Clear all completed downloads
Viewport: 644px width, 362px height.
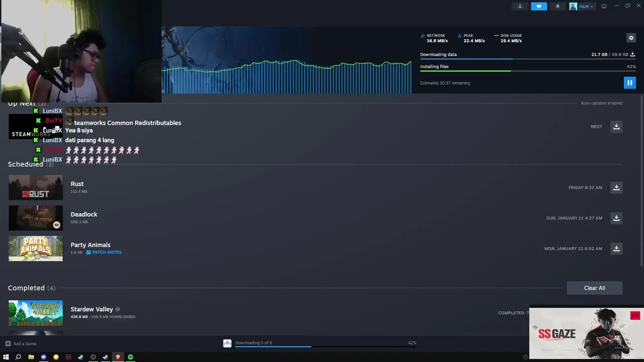tap(595, 288)
